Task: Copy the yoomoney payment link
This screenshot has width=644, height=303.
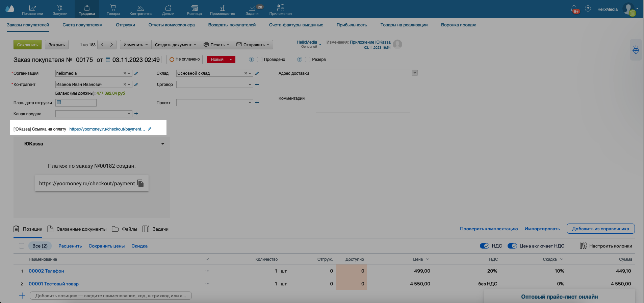Action: point(140,183)
